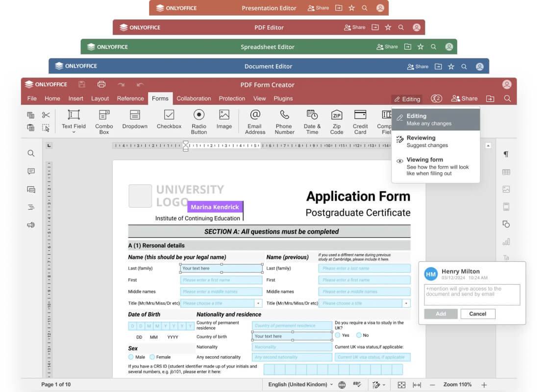The image size is (547, 392).
Task: Insert a Zip Code field
Action: tap(337, 122)
